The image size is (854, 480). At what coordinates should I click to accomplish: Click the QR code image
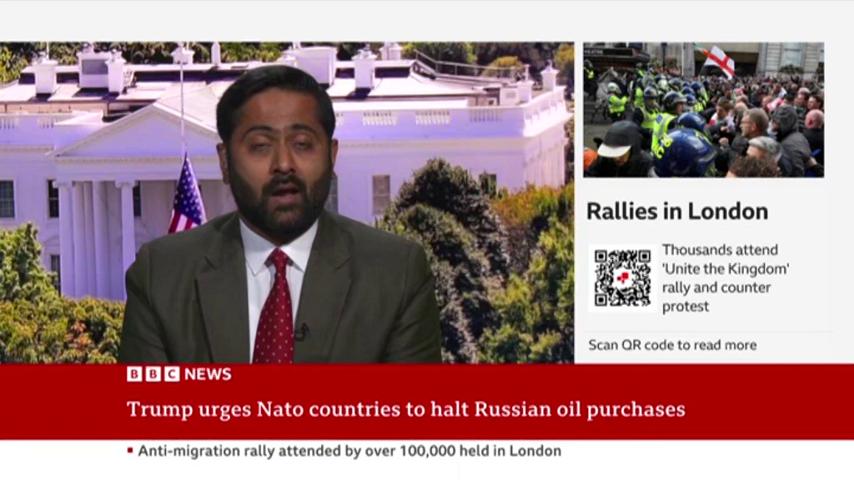(623, 278)
